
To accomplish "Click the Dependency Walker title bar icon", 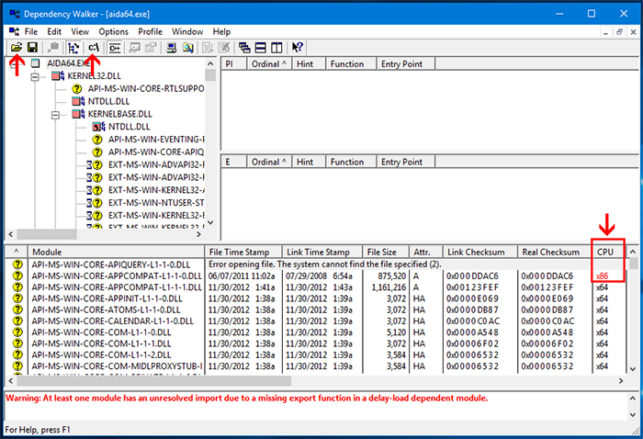I will coord(14,14).
